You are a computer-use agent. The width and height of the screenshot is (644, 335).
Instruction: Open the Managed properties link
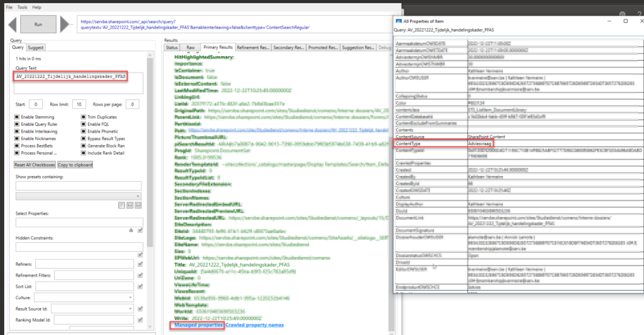click(198, 325)
